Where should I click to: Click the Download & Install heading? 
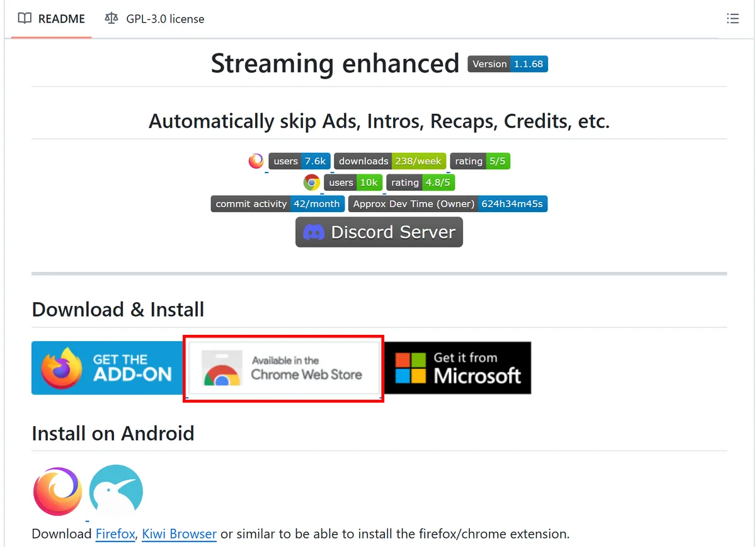[x=118, y=310]
